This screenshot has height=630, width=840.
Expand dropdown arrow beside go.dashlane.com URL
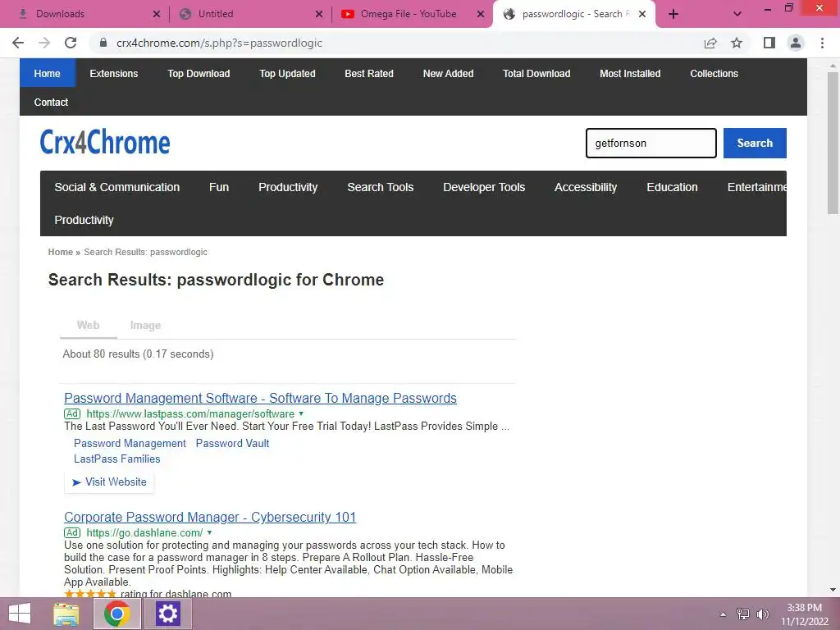(209, 532)
